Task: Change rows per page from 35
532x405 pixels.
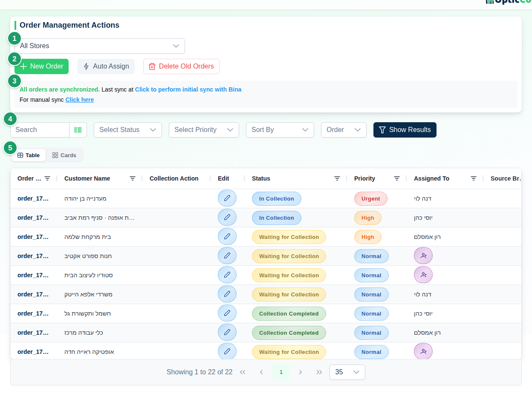Action: pos(347,372)
